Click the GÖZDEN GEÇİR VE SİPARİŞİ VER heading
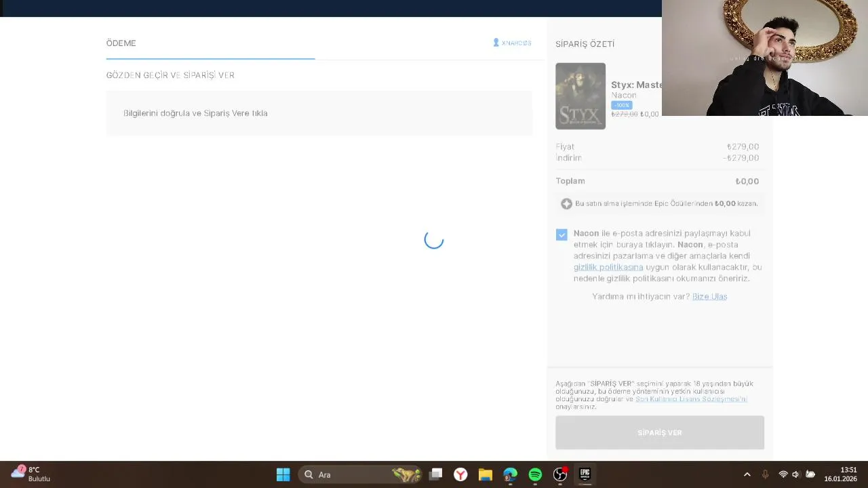This screenshot has width=868, height=488. [x=170, y=75]
